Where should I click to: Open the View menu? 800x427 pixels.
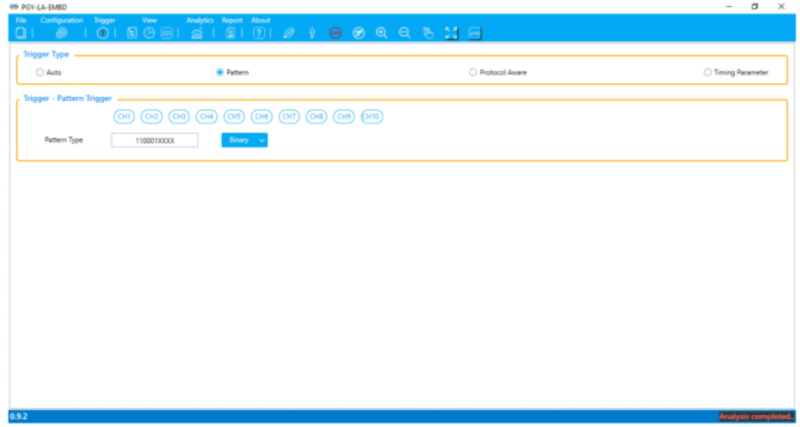point(149,20)
